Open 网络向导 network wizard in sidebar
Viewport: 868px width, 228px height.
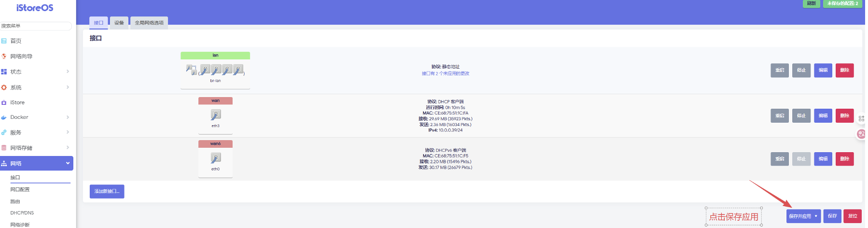click(21, 57)
